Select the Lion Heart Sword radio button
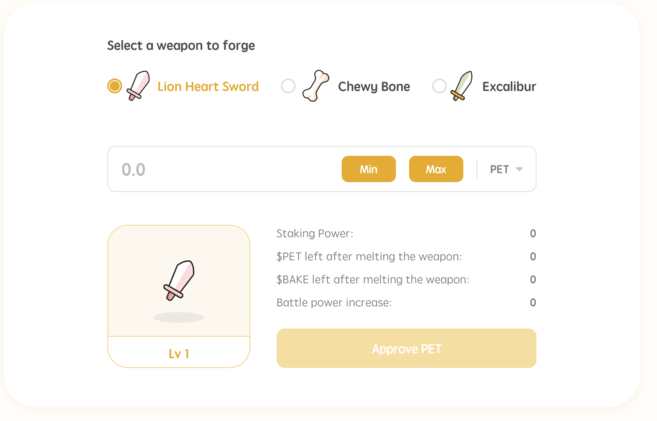The width and height of the screenshot is (657, 421). (115, 86)
